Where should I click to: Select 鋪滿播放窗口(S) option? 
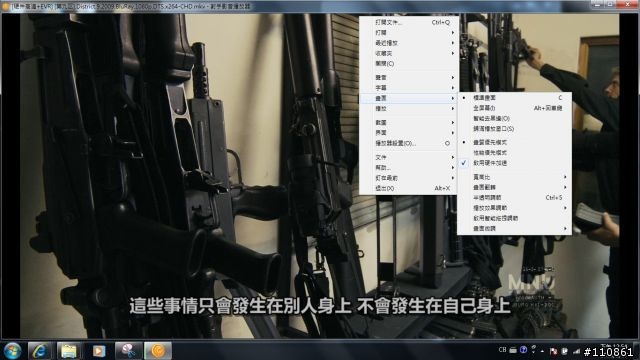[x=514, y=129]
